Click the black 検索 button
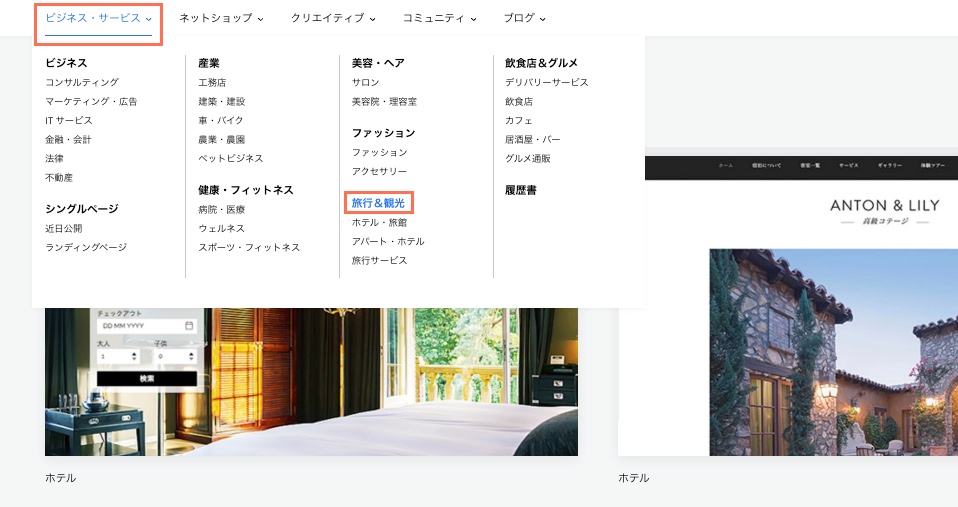The image size is (958, 507). coord(147,379)
